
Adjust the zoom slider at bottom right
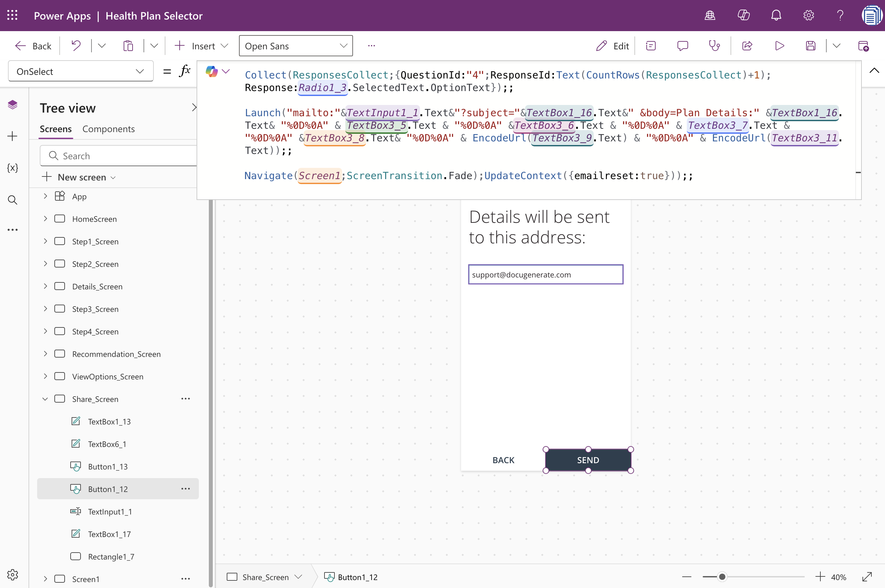[723, 577]
